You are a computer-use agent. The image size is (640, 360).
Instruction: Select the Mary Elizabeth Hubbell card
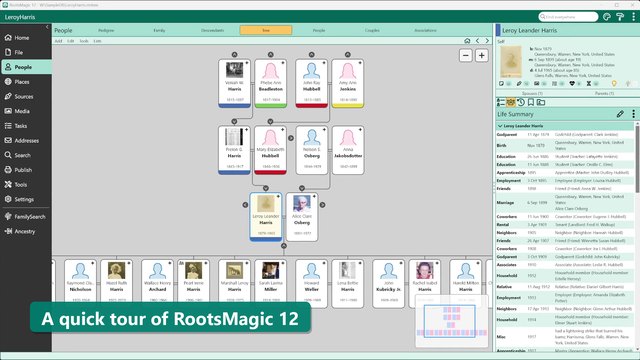(270, 150)
